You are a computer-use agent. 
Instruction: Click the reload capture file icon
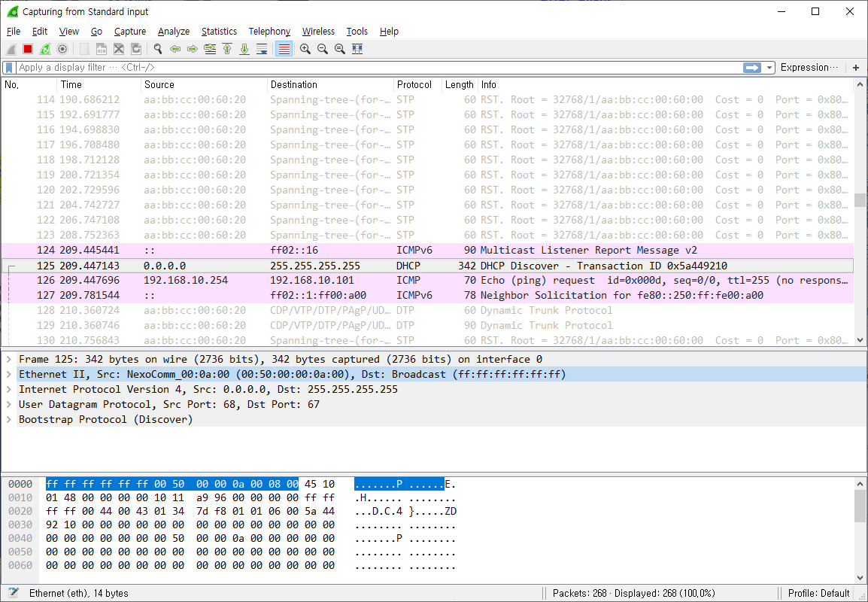tap(136, 50)
